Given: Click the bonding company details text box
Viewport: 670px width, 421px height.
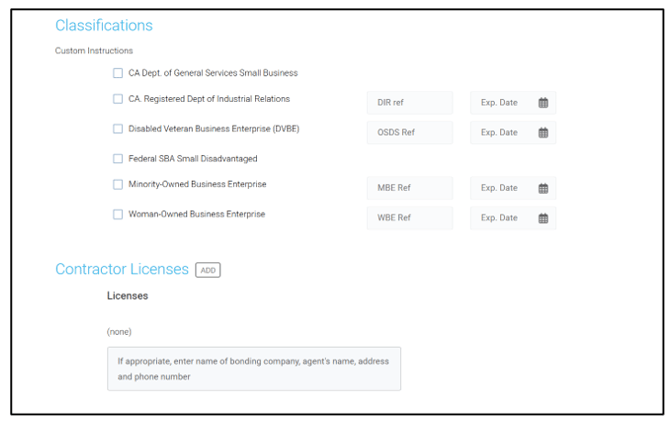Looking at the screenshot, I should pyautogui.click(x=254, y=368).
